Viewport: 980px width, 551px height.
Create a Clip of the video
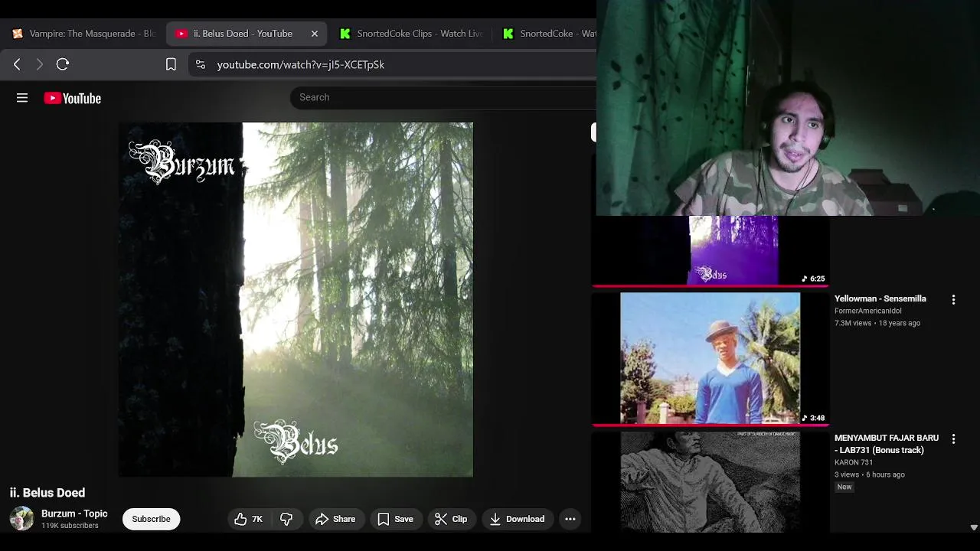[x=451, y=519]
